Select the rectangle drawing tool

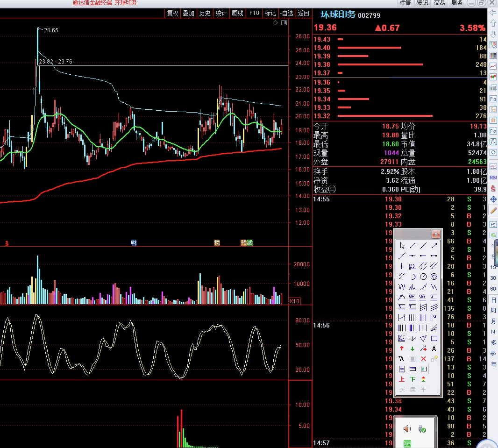coord(434,339)
